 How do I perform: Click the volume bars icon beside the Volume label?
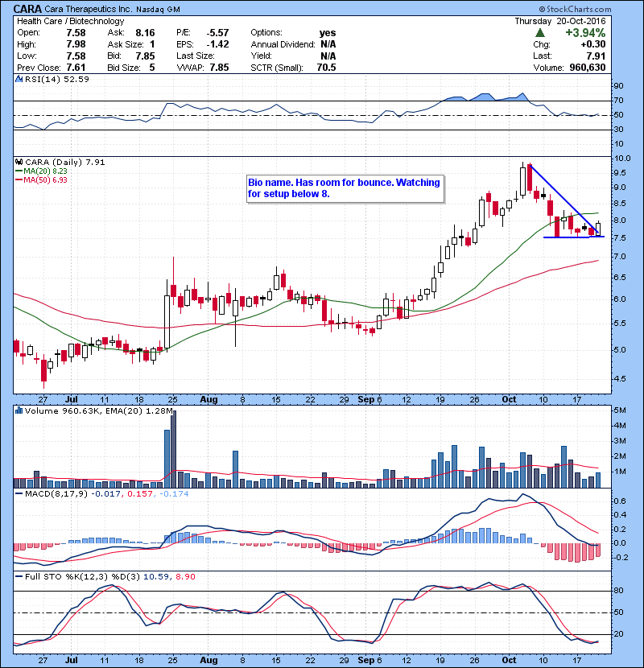[x=19, y=411]
